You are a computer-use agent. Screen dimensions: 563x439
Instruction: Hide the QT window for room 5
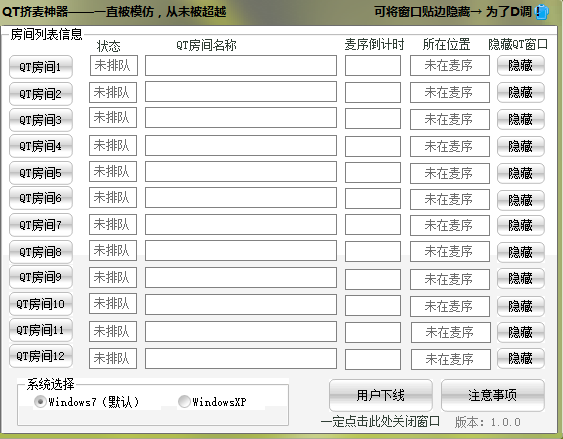pyautogui.click(x=521, y=173)
